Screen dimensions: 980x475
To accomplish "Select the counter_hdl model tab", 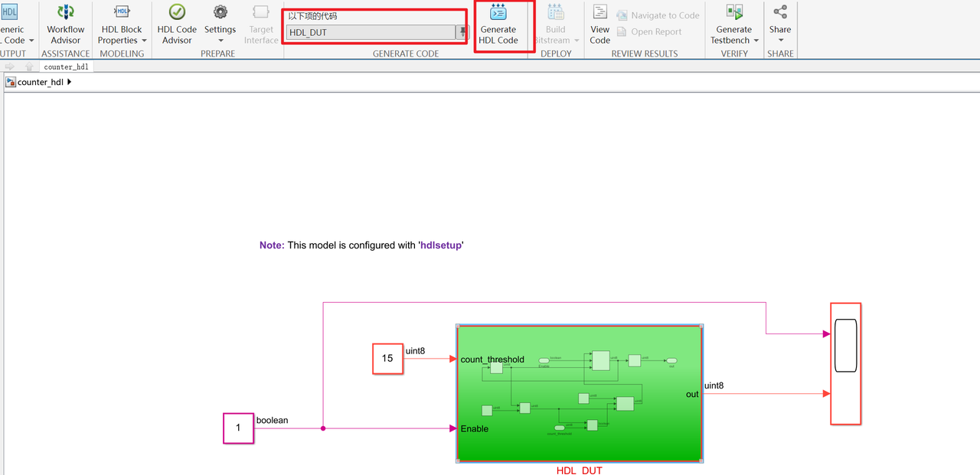I will (x=66, y=67).
